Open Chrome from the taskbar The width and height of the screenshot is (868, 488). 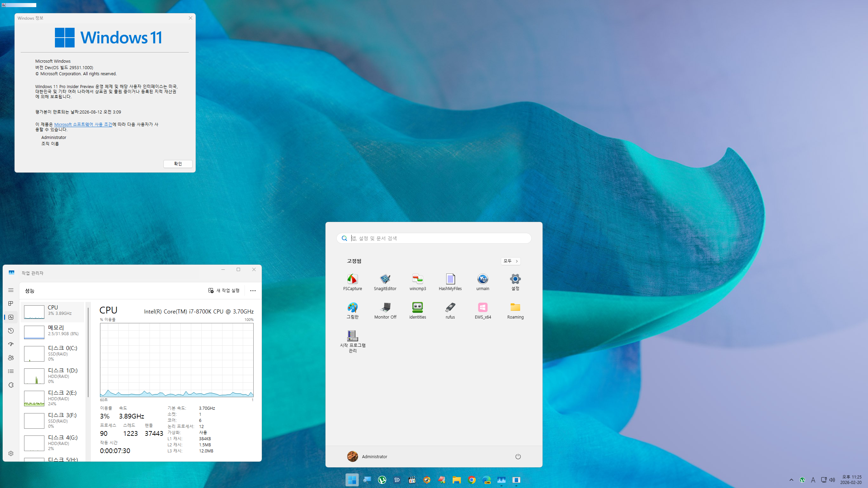471,480
